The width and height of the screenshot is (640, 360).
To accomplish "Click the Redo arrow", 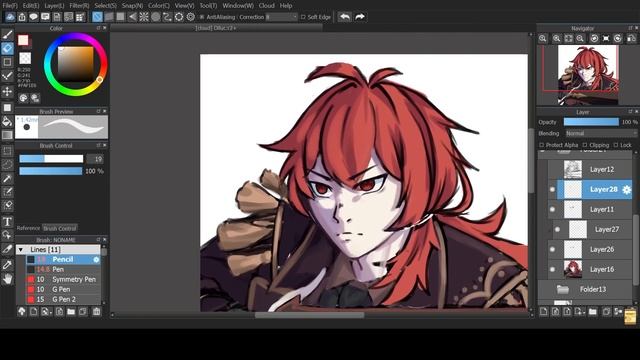I will pyautogui.click(x=360, y=17).
